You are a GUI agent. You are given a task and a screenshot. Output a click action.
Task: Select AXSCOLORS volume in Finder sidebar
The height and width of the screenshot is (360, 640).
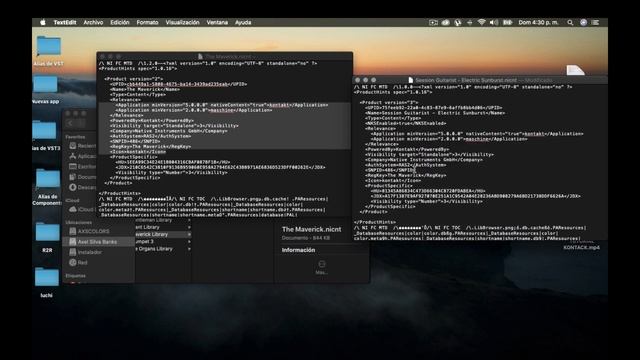click(89, 231)
